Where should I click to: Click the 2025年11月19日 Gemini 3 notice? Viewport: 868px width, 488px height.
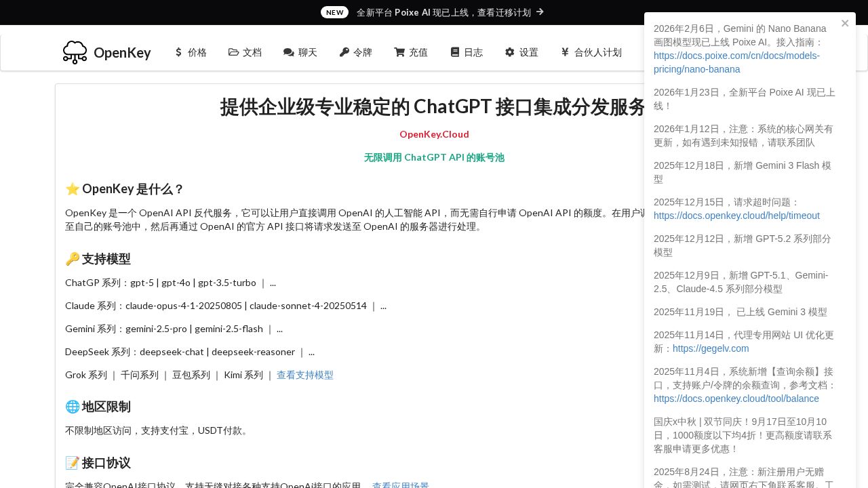coord(741,312)
